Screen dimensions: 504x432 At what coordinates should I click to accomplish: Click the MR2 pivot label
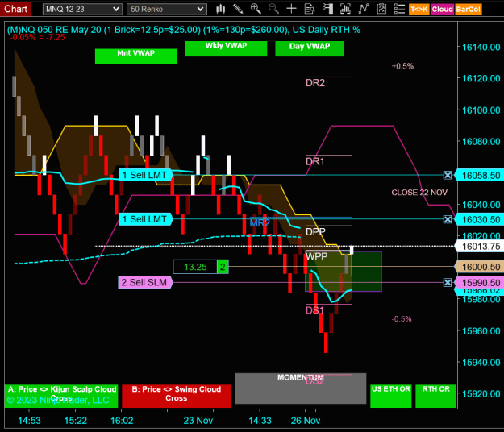260,223
